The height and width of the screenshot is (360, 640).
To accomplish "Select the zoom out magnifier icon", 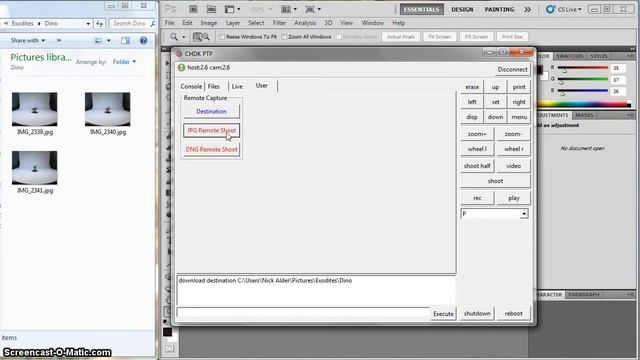I will coord(206,37).
